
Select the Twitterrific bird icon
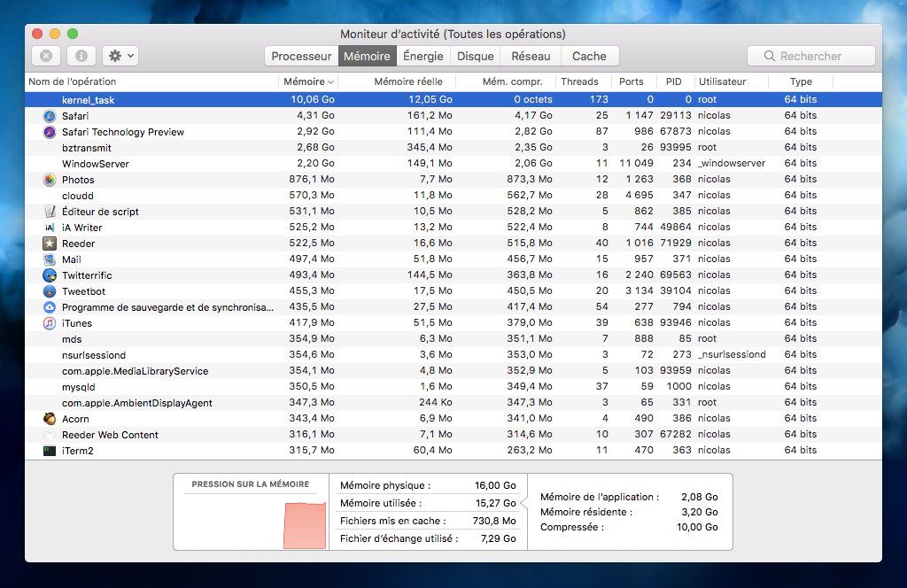[50, 275]
